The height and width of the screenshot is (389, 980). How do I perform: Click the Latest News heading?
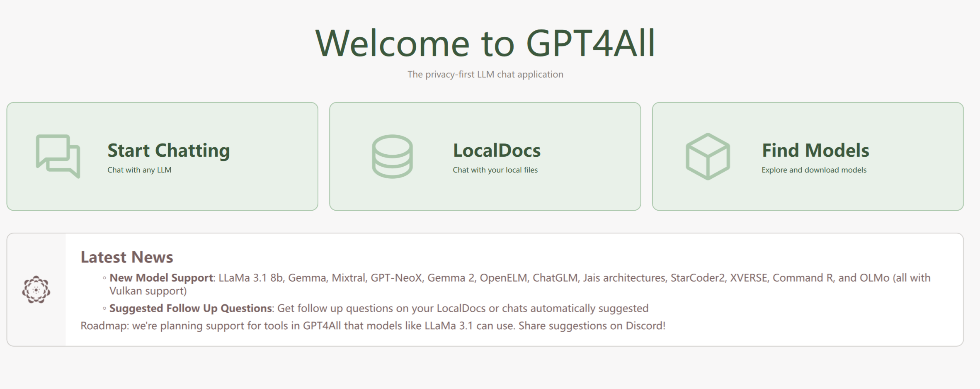127,257
